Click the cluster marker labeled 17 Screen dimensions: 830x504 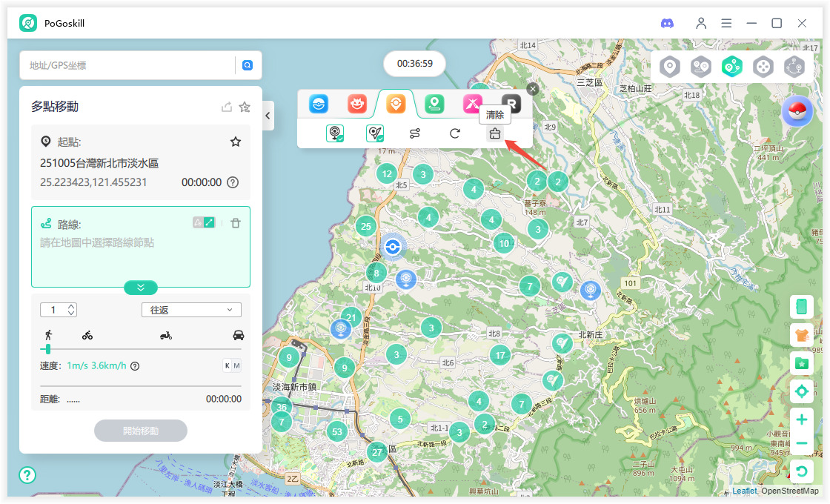[x=500, y=355]
